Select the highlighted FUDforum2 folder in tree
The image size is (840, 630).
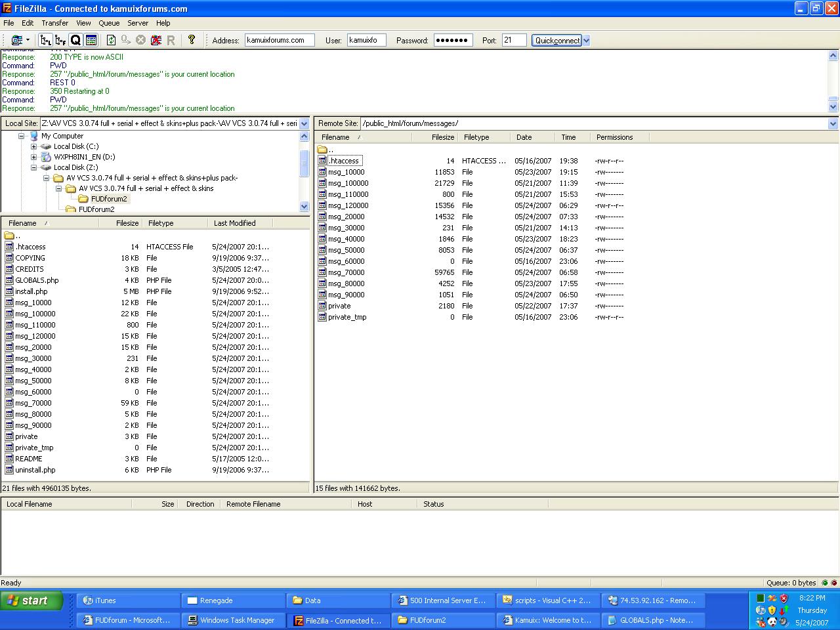(109, 199)
